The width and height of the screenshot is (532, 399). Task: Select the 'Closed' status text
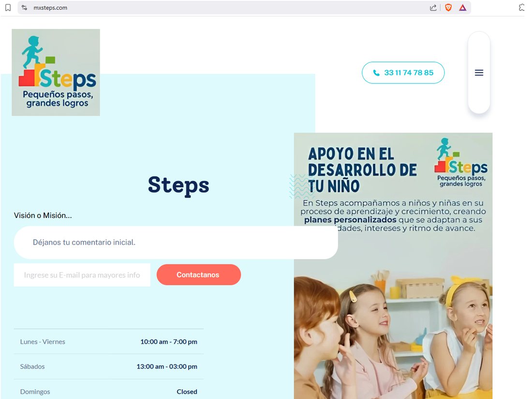click(187, 392)
